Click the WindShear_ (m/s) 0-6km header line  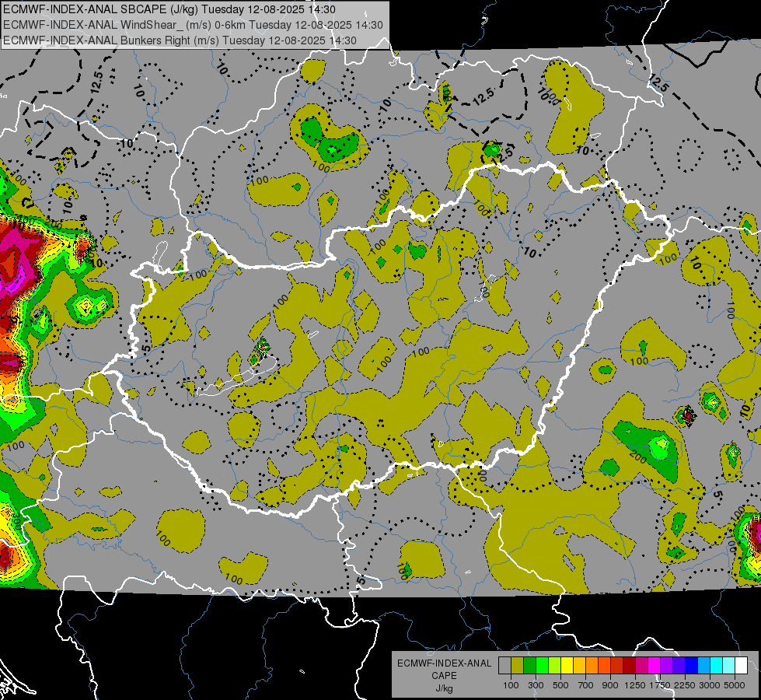click(x=193, y=25)
